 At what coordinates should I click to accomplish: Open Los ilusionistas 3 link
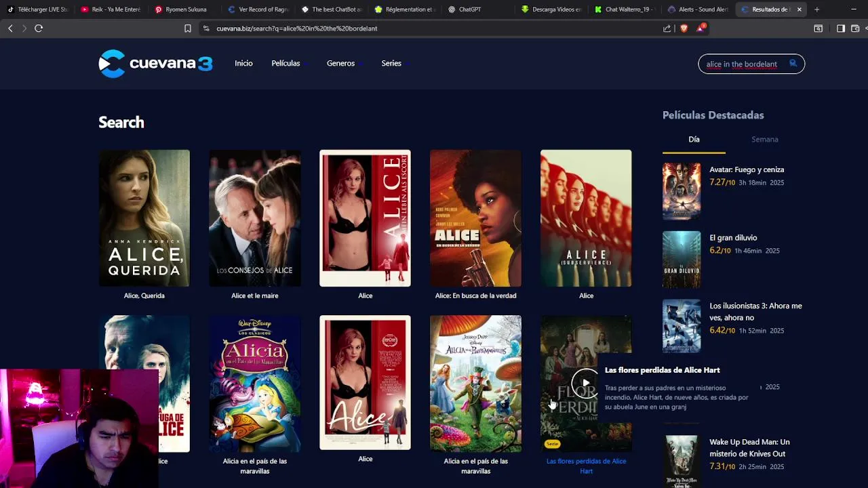tap(755, 312)
